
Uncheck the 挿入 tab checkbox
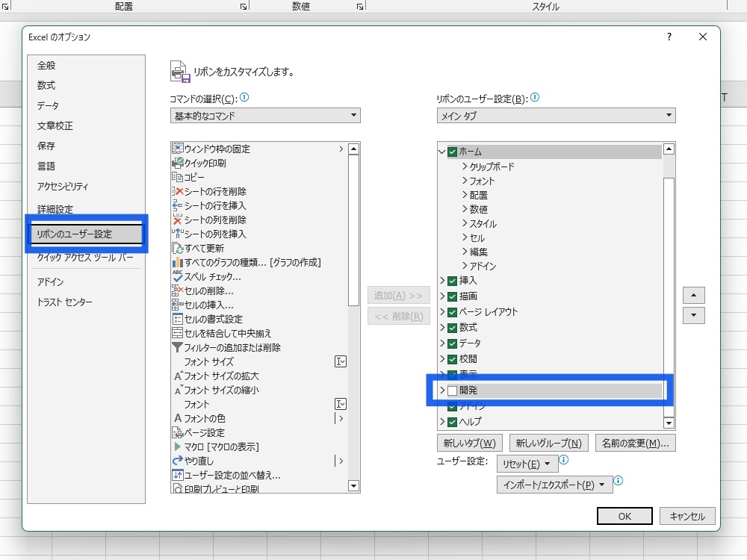[x=452, y=281]
